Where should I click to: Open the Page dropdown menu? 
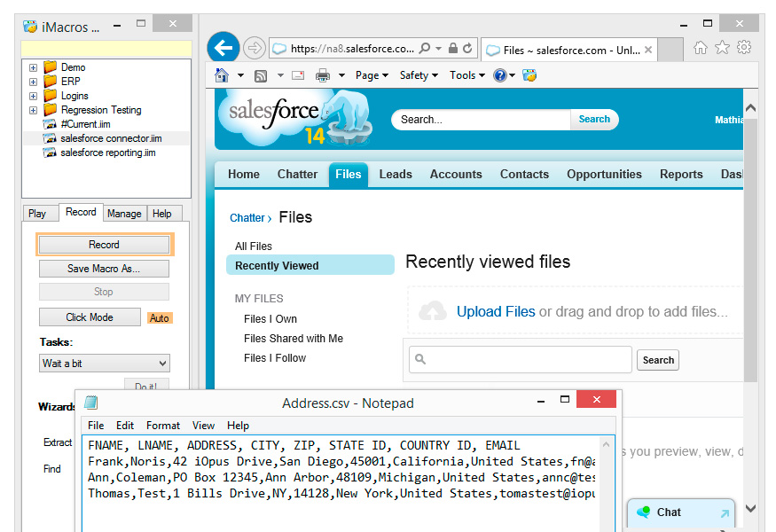coord(372,75)
